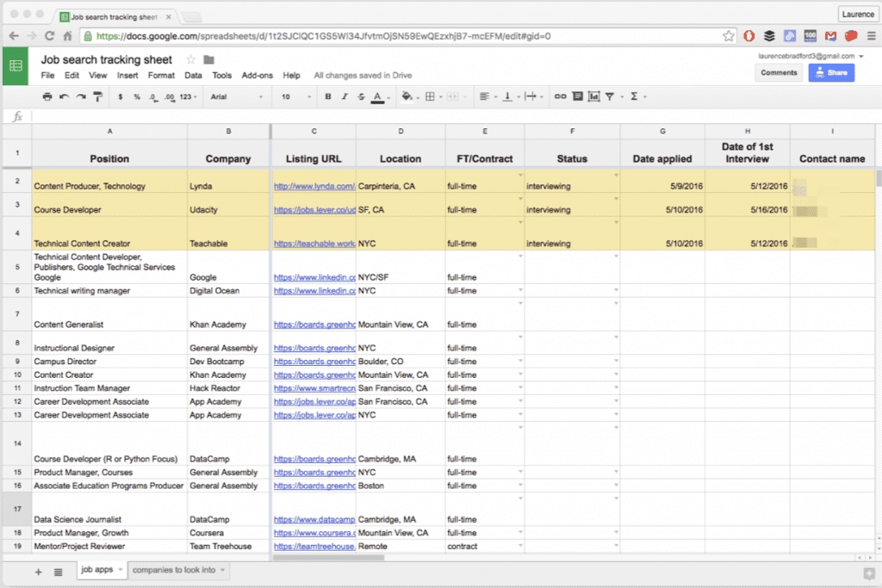Open the Lynda listing URL link
The height and width of the screenshot is (588, 882).
(314, 186)
